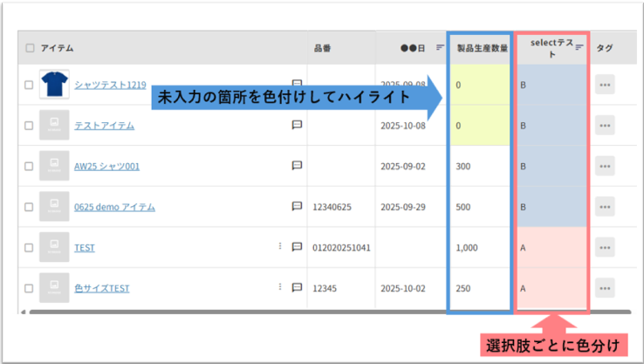Click the blue shirt thumbnail image
Screen dimensions: 644x364
(54, 85)
